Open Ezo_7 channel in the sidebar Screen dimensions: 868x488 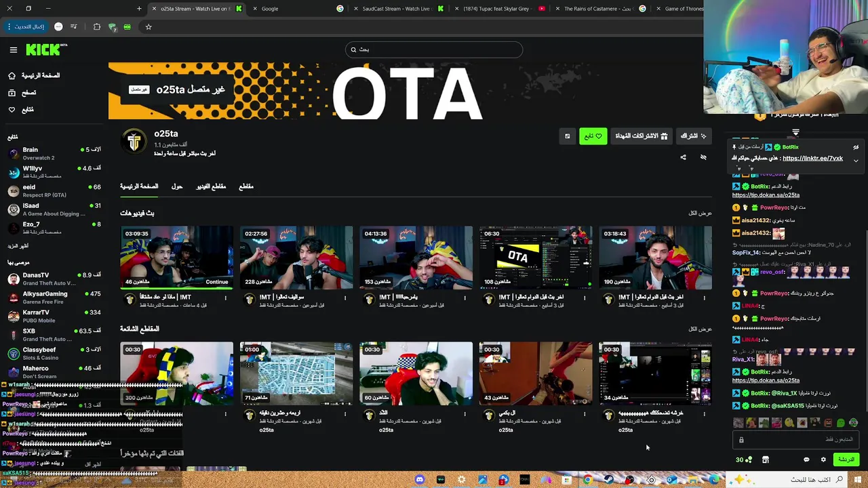coord(54,228)
